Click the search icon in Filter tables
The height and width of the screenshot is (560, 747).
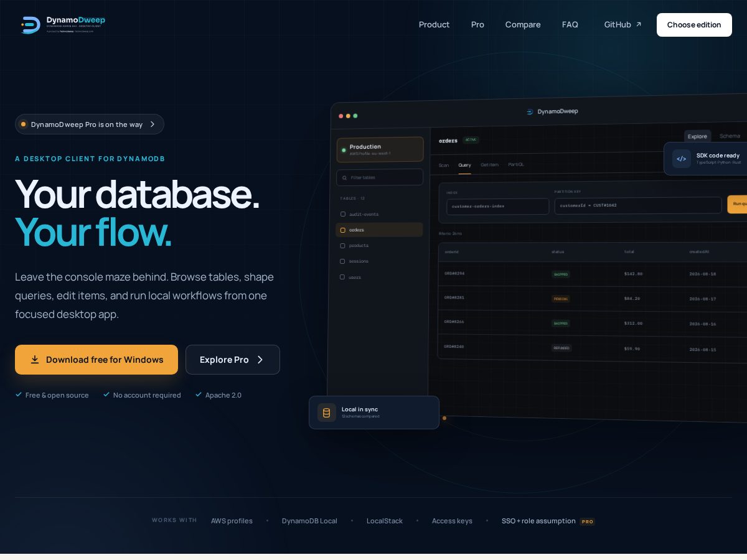344,177
